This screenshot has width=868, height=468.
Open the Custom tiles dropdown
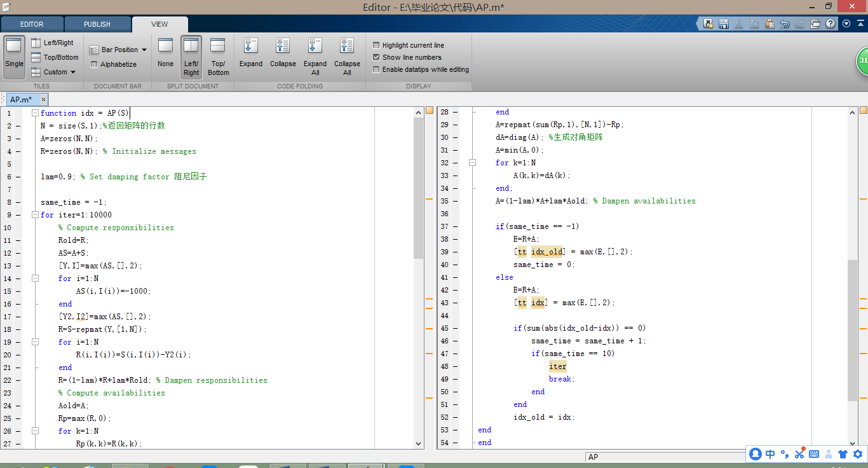tap(54, 72)
